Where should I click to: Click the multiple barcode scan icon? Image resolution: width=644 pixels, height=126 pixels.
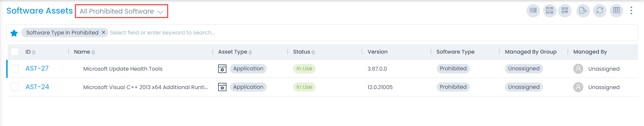tap(550, 11)
